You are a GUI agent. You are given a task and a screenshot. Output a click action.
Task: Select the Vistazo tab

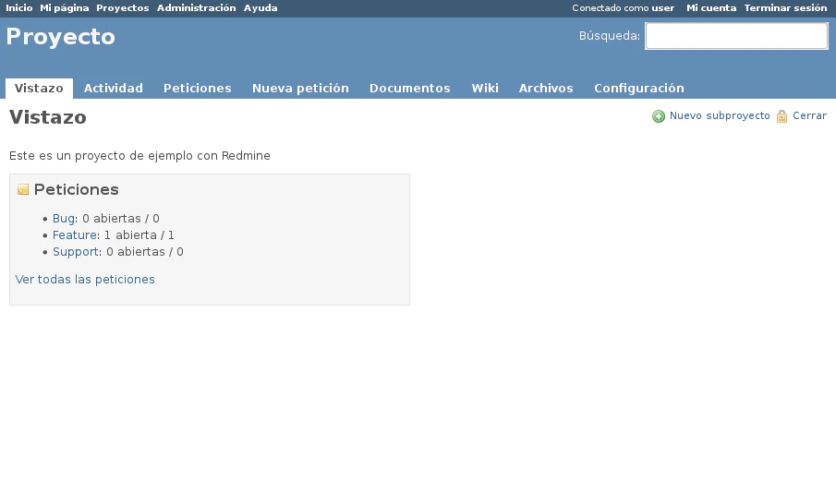coord(39,89)
